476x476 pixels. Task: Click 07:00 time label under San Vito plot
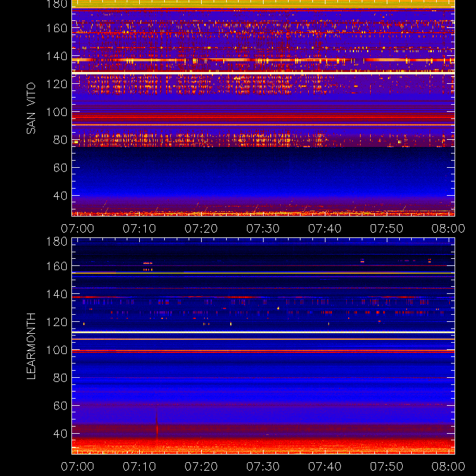point(77,228)
